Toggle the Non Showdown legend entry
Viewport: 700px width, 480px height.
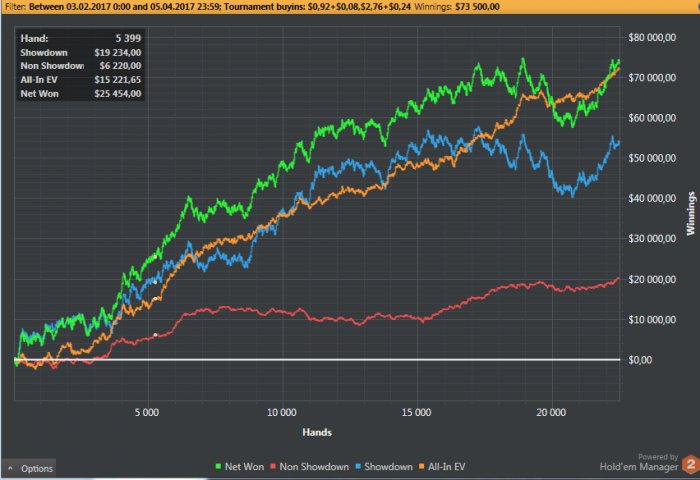309,467
